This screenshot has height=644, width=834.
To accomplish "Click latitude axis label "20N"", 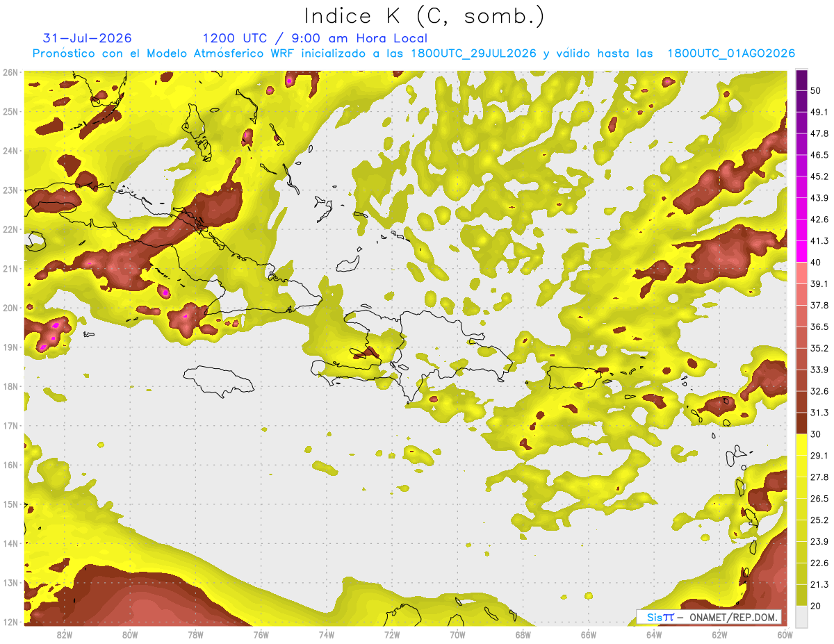I will point(10,308).
